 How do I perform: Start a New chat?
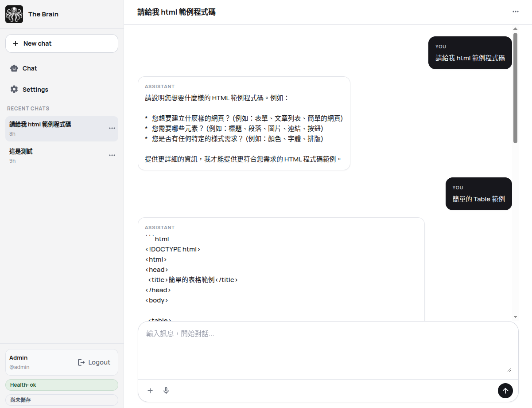(x=62, y=43)
